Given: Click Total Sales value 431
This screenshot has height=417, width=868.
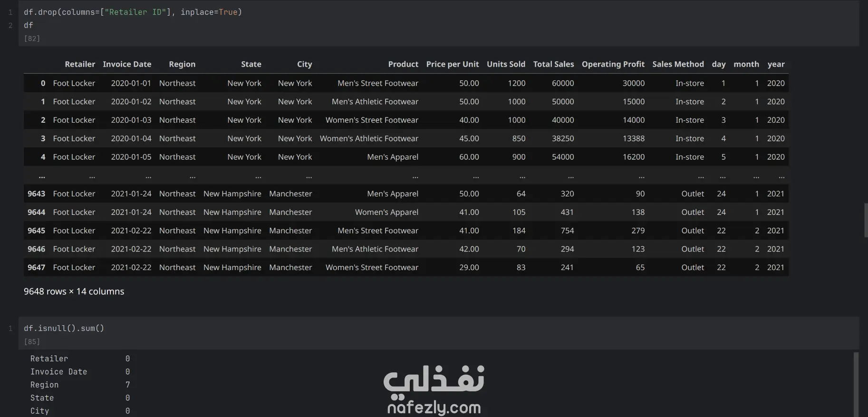Looking at the screenshot, I should (567, 212).
